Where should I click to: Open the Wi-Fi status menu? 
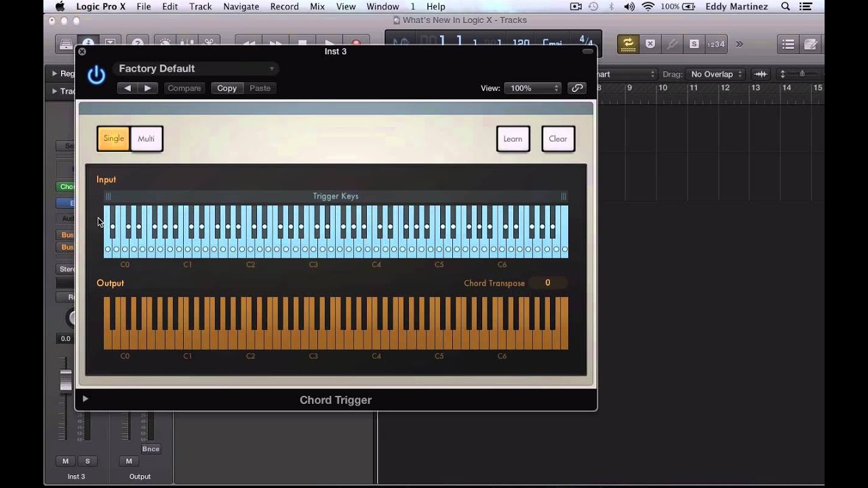point(648,7)
